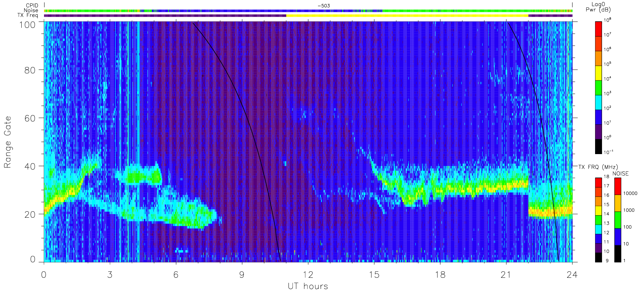Pick the black bottom segment of Lag0 Pwr colorbar
644x297 pixels.
coord(598,146)
